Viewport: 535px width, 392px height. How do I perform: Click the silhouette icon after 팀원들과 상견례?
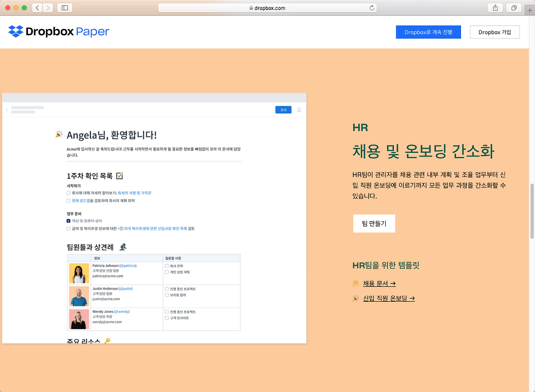coord(123,247)
